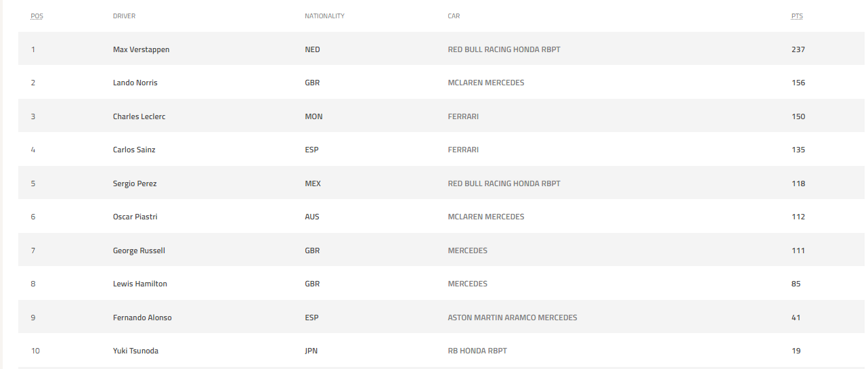Viewport: 868px width, 369px height.
Task: Click the DRIVER column header
Action: [124, 16]
